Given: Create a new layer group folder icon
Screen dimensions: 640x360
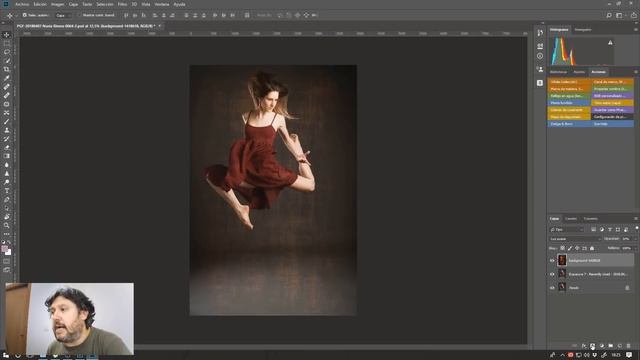Looking at the screenshot, I should [611, 346].
